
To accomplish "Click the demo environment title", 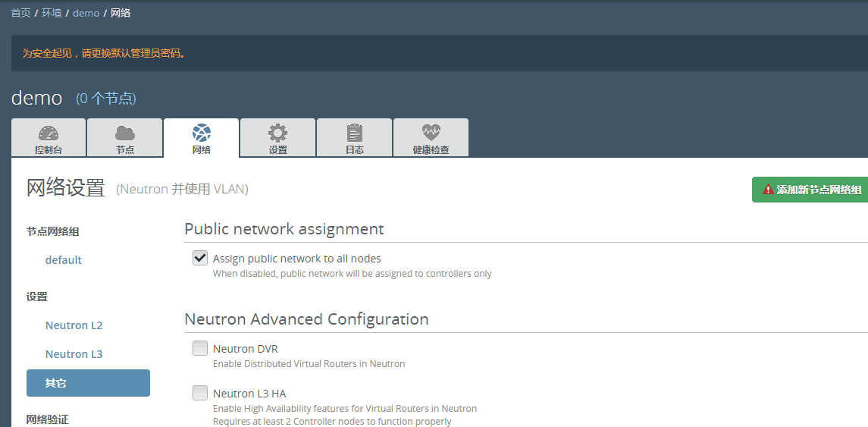I will click(36, 98).
